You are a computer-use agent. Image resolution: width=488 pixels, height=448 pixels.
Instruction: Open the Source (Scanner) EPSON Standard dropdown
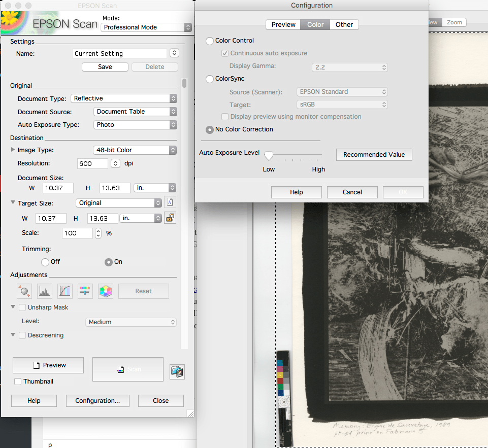pyautogui.click(x=342, y=92)
